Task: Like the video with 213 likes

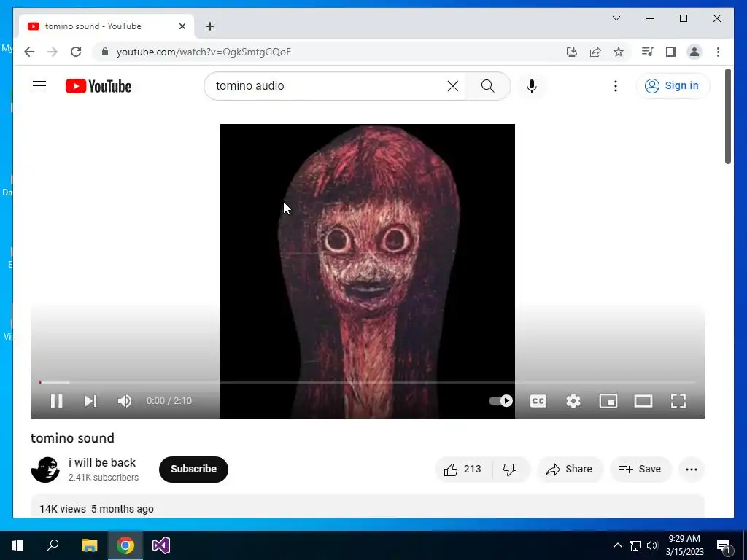Action: pos(463,469)
